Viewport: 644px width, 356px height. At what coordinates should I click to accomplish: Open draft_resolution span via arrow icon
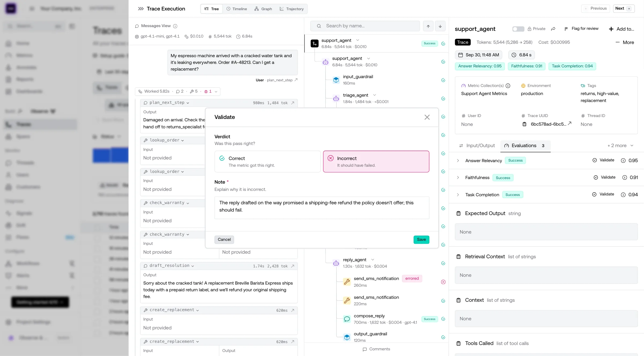[293, 266]
